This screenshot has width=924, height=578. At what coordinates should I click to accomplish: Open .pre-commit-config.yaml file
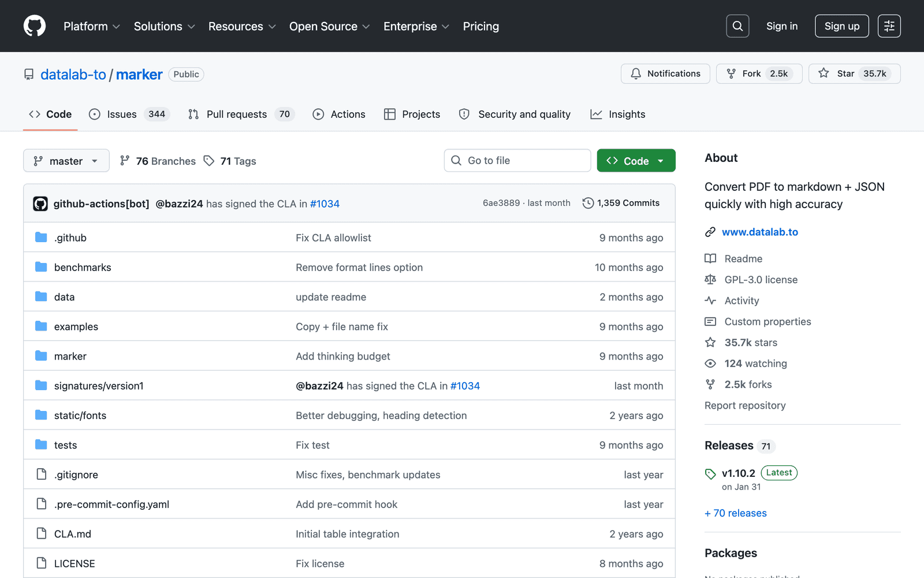pos(111,504)
